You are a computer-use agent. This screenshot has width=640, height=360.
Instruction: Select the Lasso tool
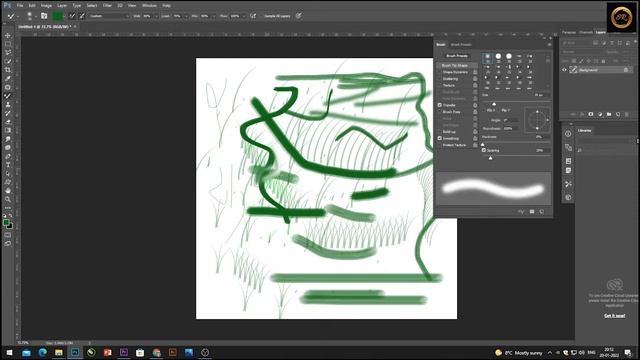pyautogui.click(x=8, y=53)
